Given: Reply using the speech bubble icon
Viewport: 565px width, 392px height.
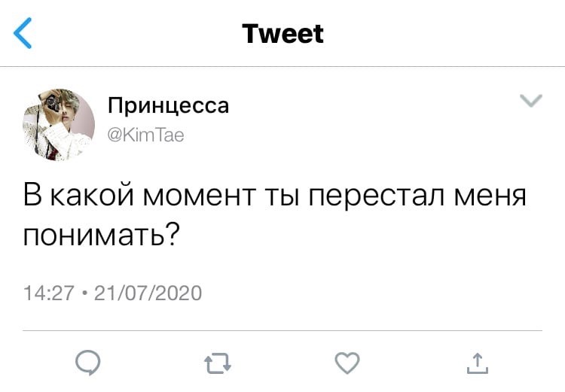Looking at the screenshot, I should click(88, 363).
